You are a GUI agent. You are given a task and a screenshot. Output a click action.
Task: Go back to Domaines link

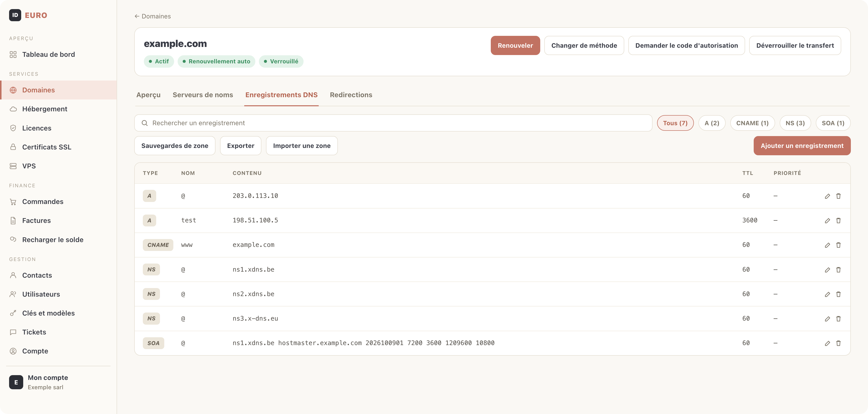tap(152, 16)
